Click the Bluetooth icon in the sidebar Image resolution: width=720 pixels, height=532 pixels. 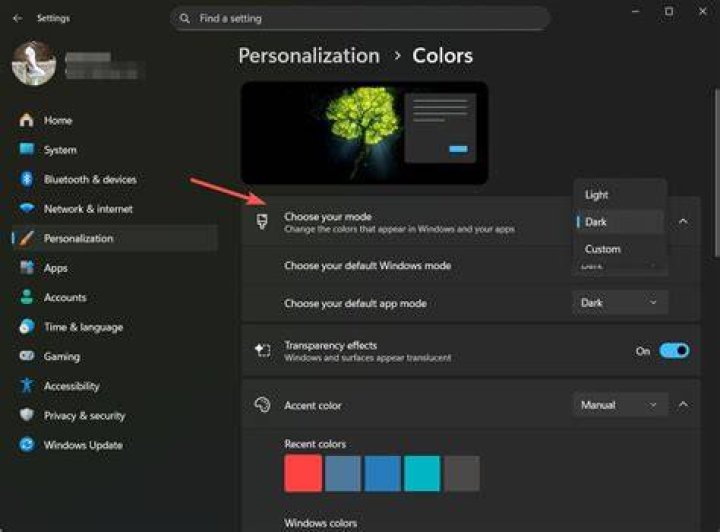tap(27, 179)
